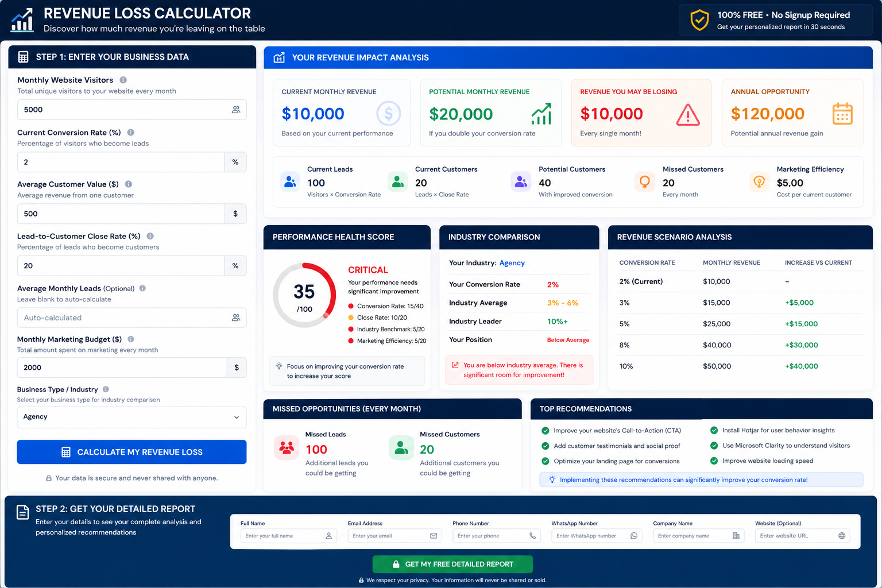
Task: Click the orange Missed Customers bulb icon
Action: pyautogui.click(x=645, y=181)
